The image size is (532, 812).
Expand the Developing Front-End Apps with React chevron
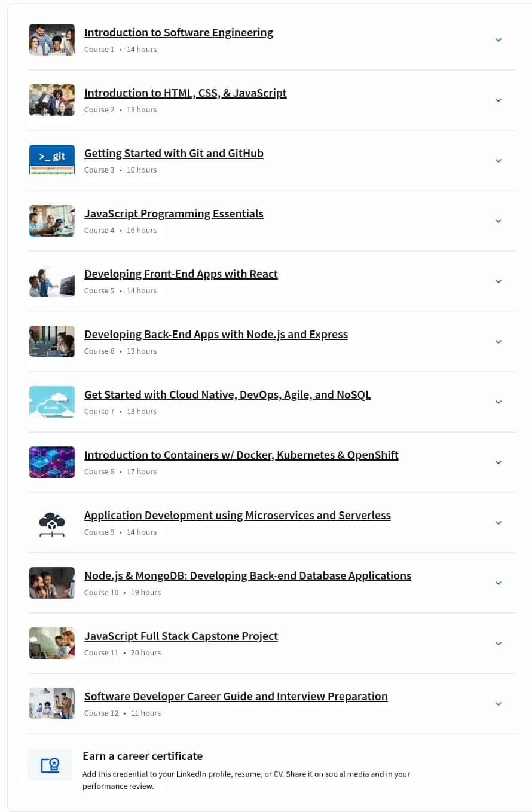pyautogui.click(x=499, y=281)
